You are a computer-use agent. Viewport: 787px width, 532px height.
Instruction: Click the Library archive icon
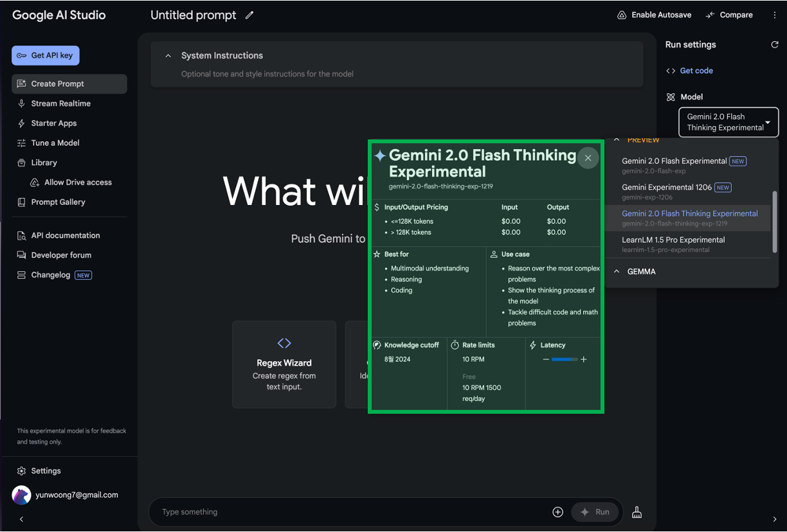pos(21,163)
